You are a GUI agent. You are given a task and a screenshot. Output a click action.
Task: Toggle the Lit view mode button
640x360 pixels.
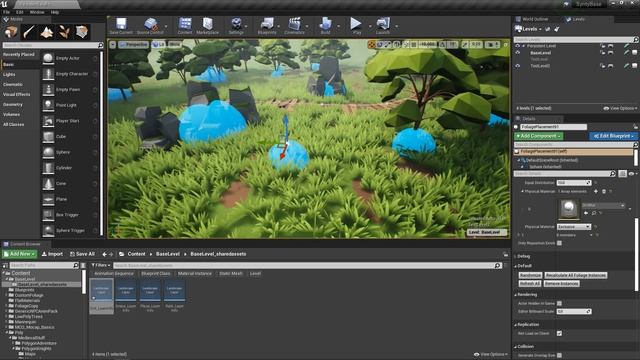pos(158,44)
